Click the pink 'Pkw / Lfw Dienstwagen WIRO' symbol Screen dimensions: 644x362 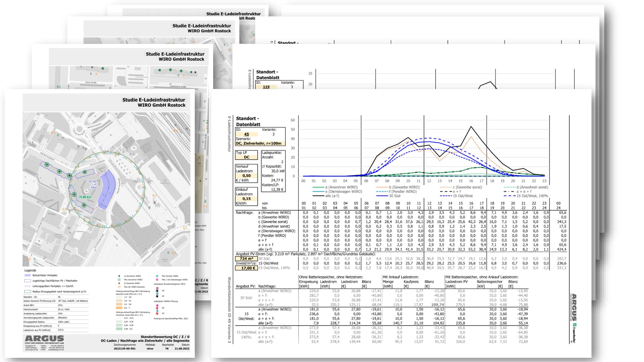point(157,280)
